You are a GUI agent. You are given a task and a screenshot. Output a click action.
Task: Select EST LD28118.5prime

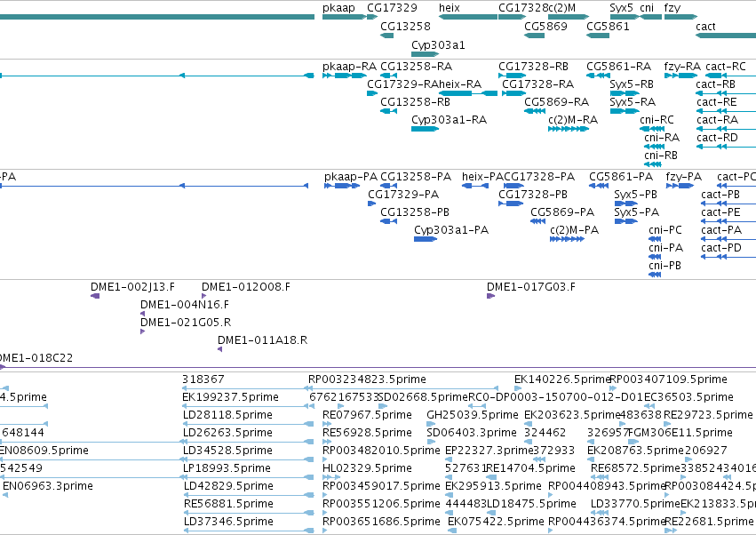tap(249, 424)
